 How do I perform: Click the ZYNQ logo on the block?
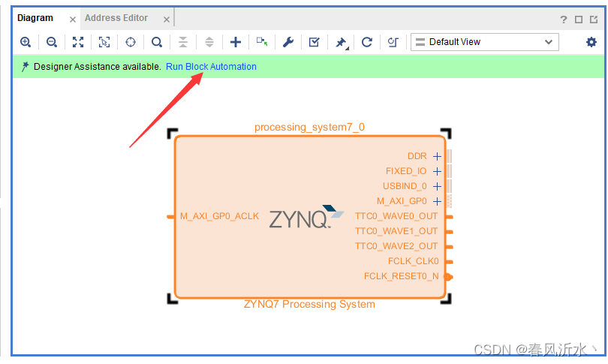tap(306, 217)
